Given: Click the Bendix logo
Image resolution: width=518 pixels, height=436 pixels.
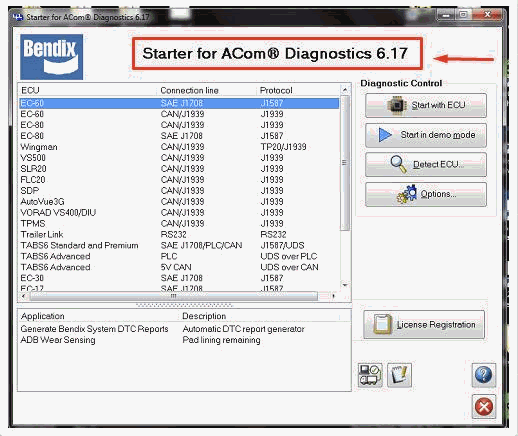Looking at the screenshot, I should point(52,57).
